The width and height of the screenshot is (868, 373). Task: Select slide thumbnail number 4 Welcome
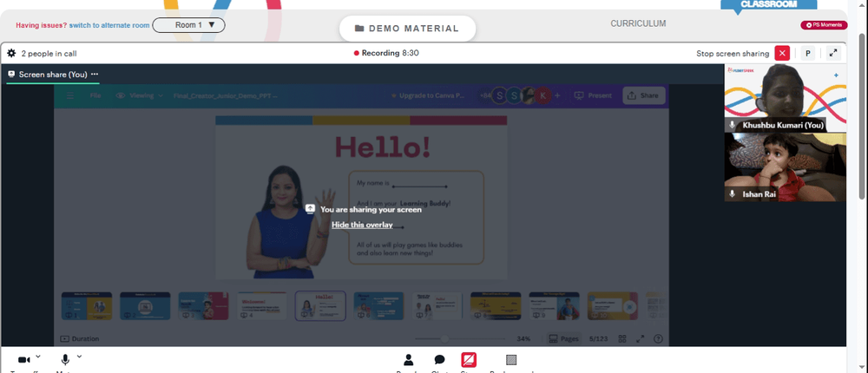point(262,306)
